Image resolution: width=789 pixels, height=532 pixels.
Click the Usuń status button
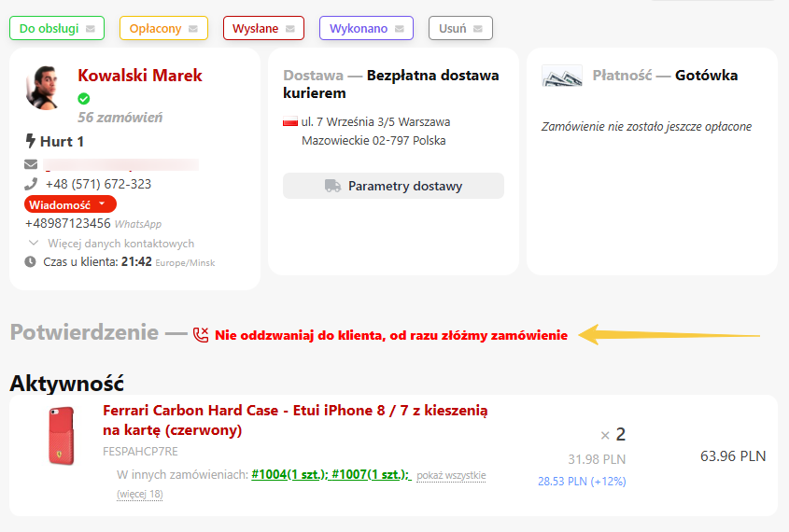tap(460, 28)
